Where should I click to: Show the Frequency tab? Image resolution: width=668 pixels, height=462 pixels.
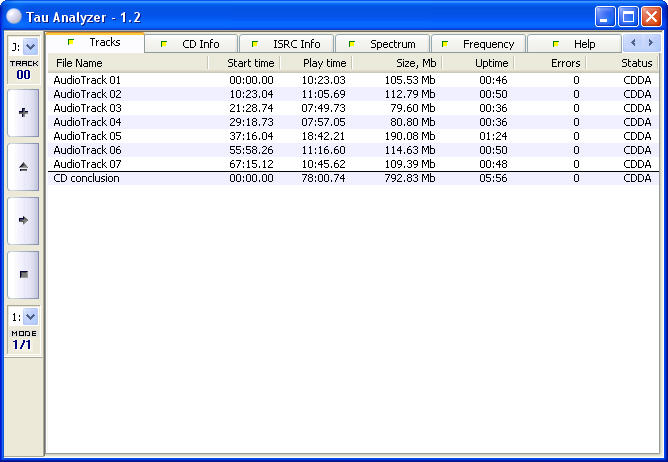point(479,44)
